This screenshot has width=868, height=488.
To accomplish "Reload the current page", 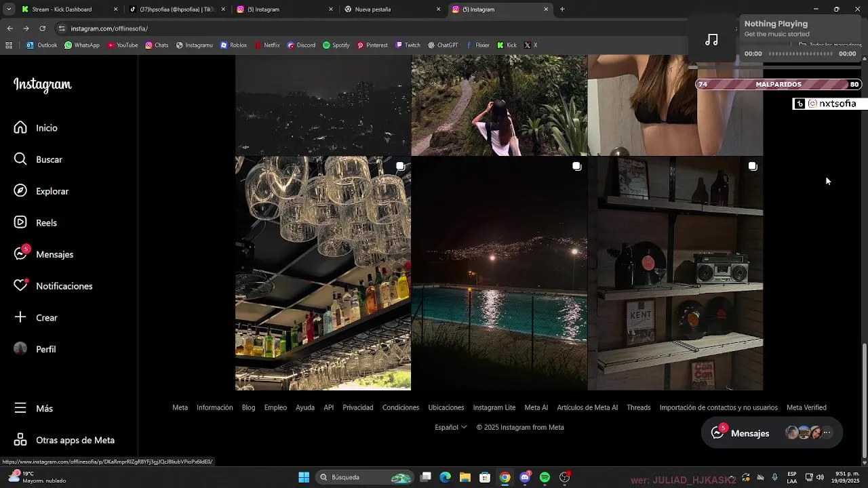I will (x=42, y=28).
